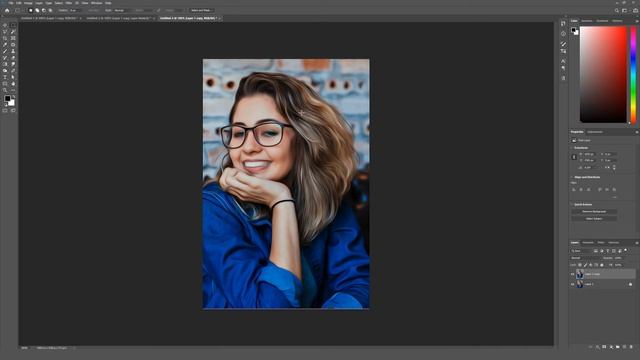Choose Add to selection mode icon
This screenshot has height=360, width=640.
click(37, 10)
